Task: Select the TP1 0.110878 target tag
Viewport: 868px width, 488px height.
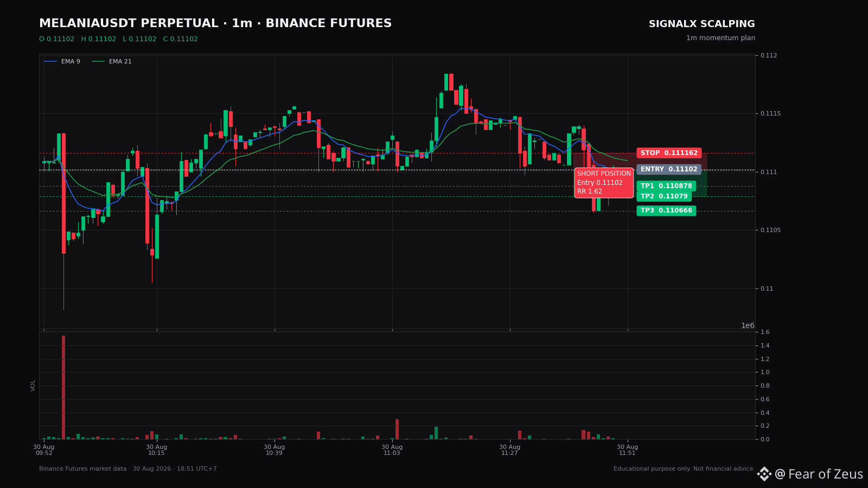Action: (666, 186)
